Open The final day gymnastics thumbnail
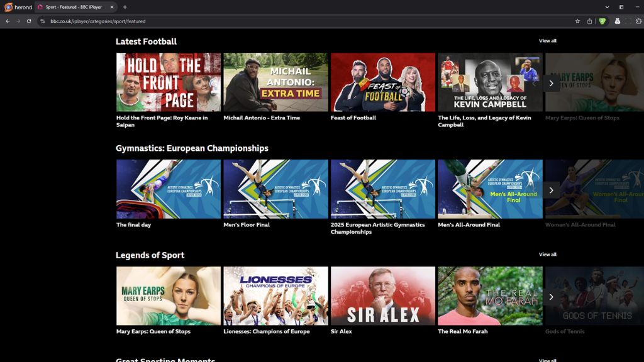This screenshot has width=644, height=362. pos(169,189)
